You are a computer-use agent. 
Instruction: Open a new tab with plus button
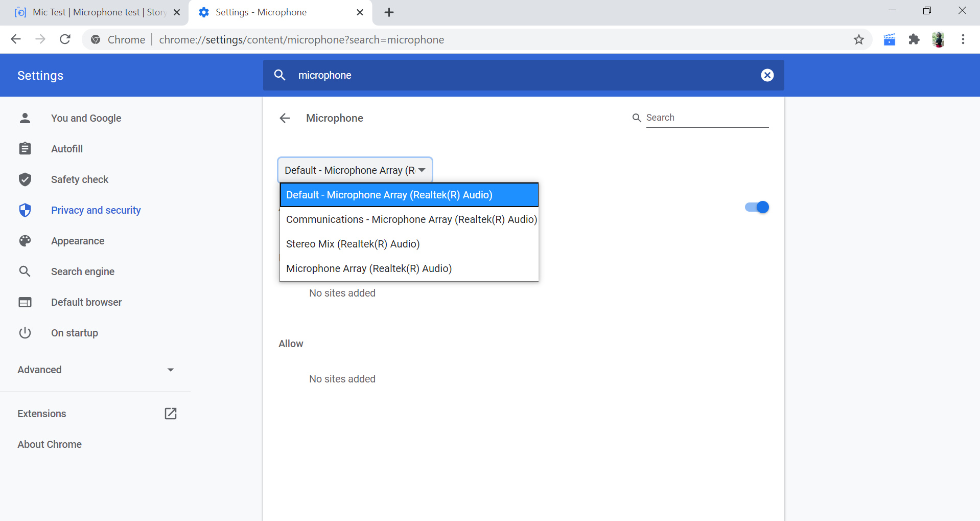[x=389, y=12]
